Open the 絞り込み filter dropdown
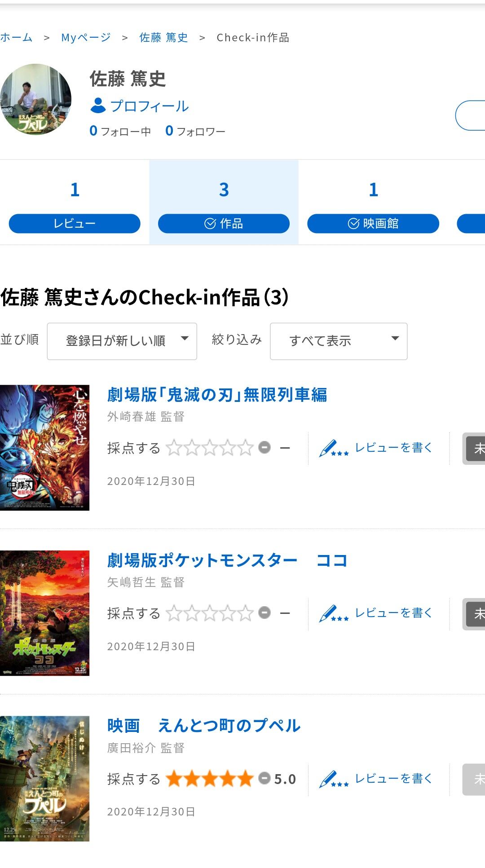The image size is (485, 868). pyautogui.click(x=339, y=341)
